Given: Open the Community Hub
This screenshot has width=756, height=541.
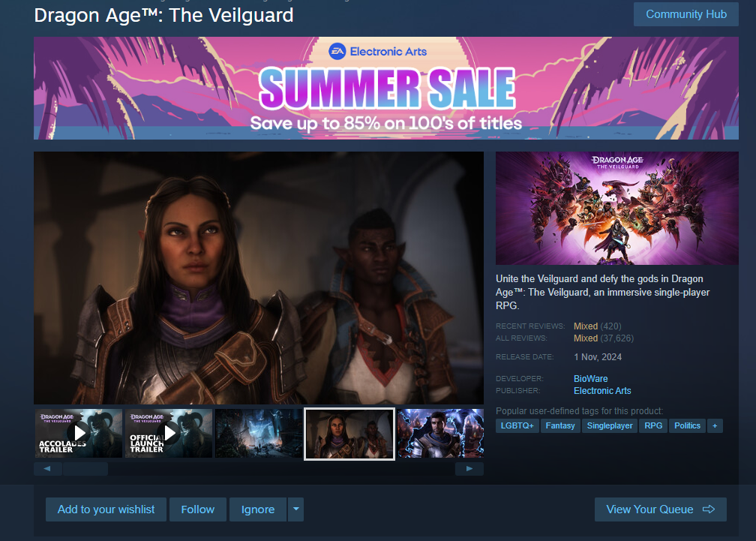Looking at the screenshot, I should tap(686, 14).
